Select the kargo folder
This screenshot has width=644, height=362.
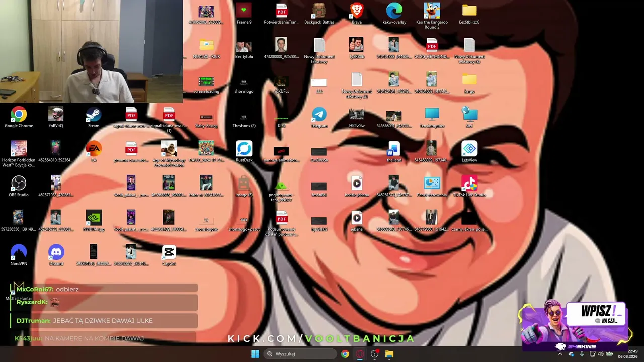coord(469,83)
